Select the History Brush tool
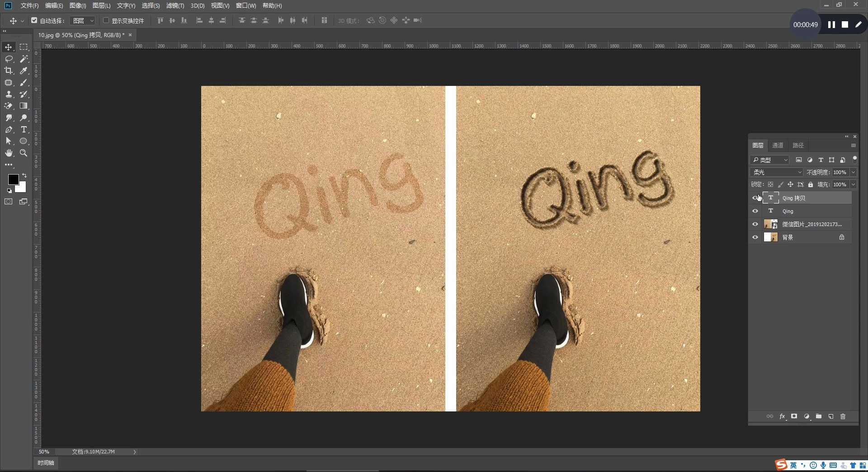The height and width of the screenshot is (472, 868). (x=24, y=94)
